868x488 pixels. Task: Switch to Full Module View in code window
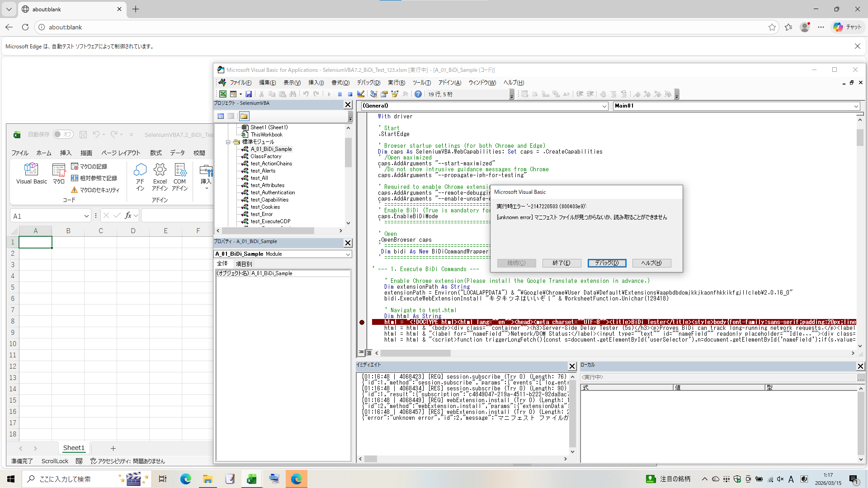coord(369,352)
